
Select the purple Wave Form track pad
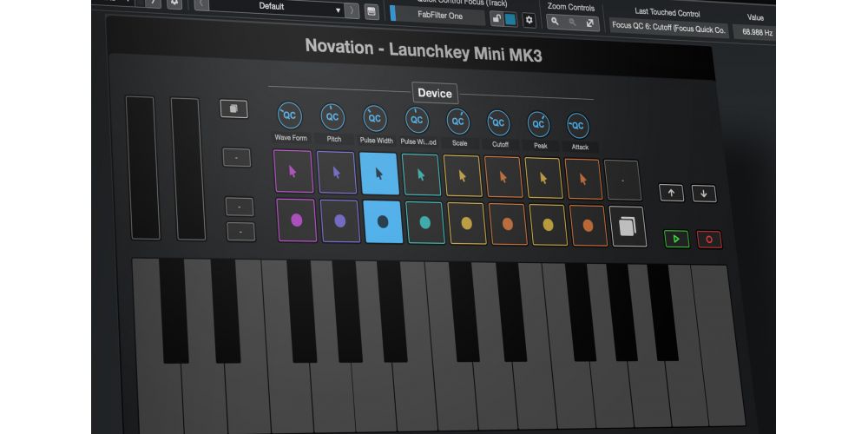(x=293, y=171)
